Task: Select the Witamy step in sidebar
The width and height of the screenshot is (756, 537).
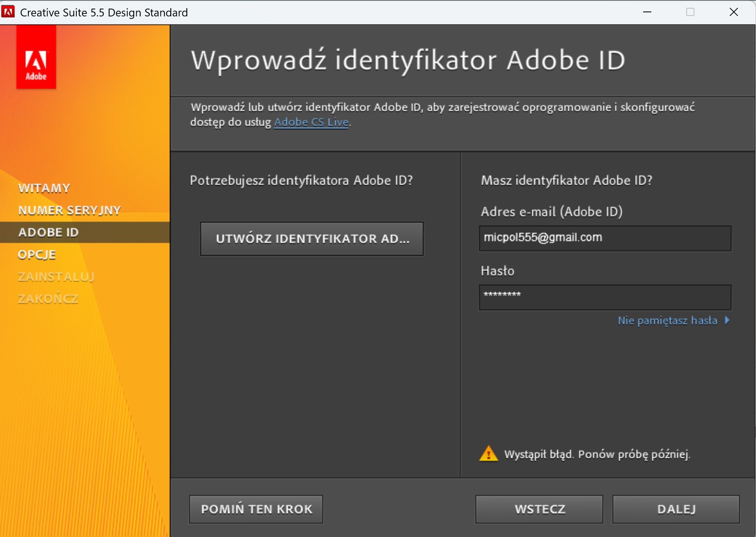Action: point(44,188)
